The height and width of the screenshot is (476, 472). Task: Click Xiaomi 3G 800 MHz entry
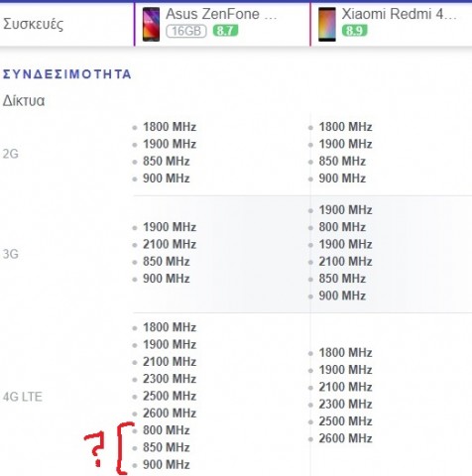tap(342, 227)
